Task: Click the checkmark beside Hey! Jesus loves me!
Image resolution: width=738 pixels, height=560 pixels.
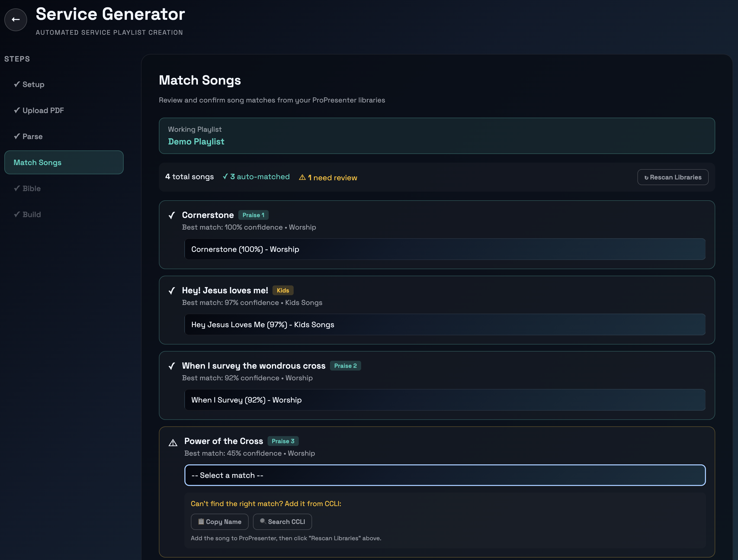Action: (x=172, y=291)
